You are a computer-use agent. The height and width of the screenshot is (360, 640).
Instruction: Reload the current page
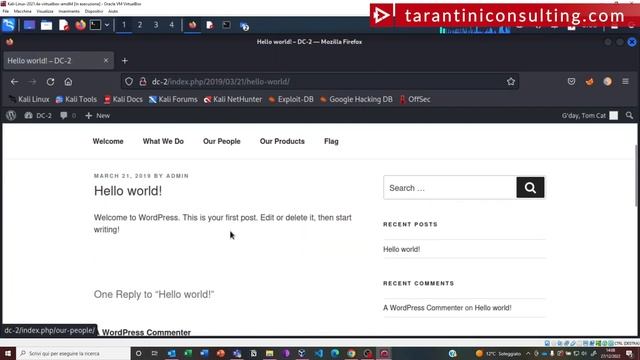tap(50, 82)
